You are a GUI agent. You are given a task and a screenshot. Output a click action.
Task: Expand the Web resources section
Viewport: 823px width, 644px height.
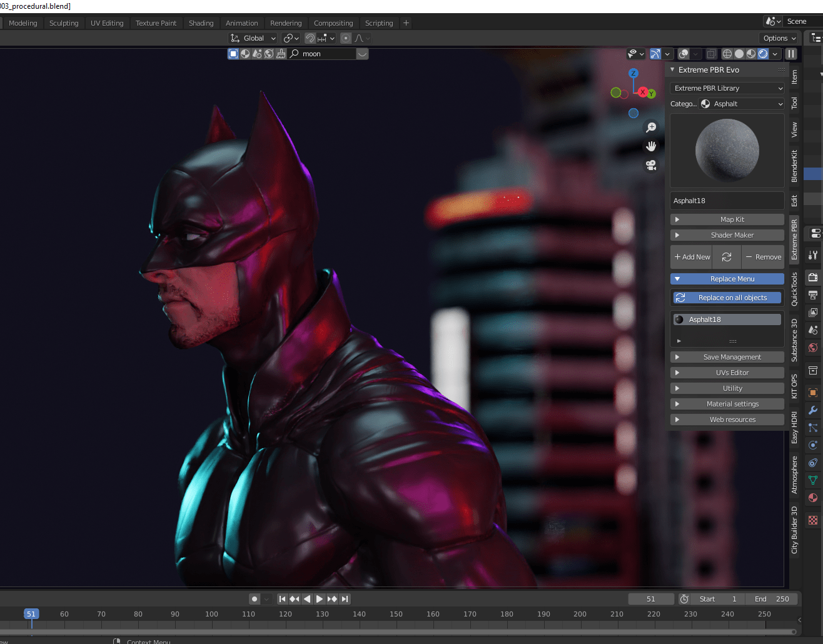(727, 420)
